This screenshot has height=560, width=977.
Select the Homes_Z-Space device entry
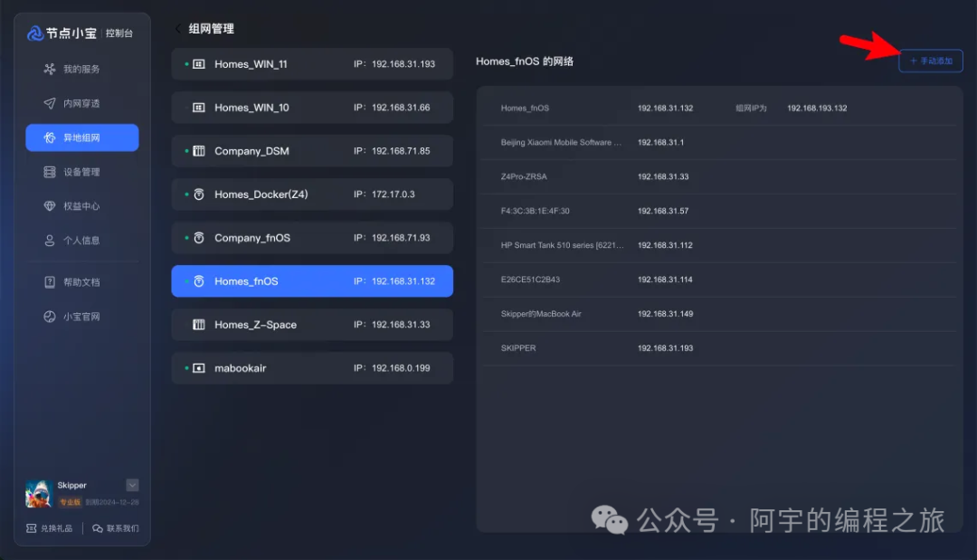click(312, 325)
